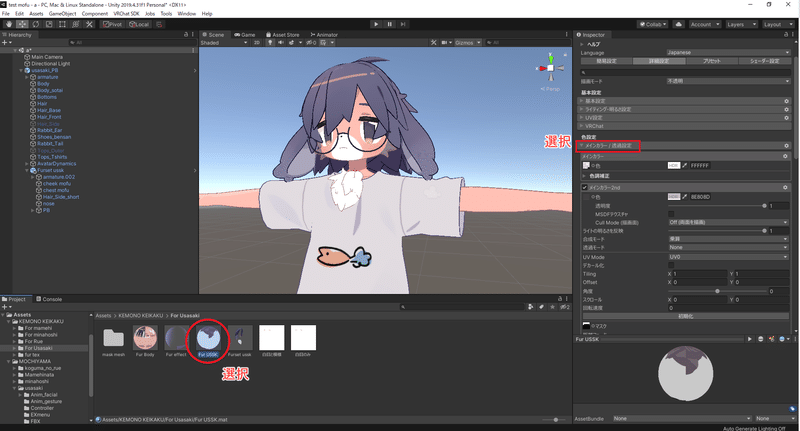The width and height of the screenshot is (800, 431).
Task: Click the Step frame button
Action: (x=403, y=24)
